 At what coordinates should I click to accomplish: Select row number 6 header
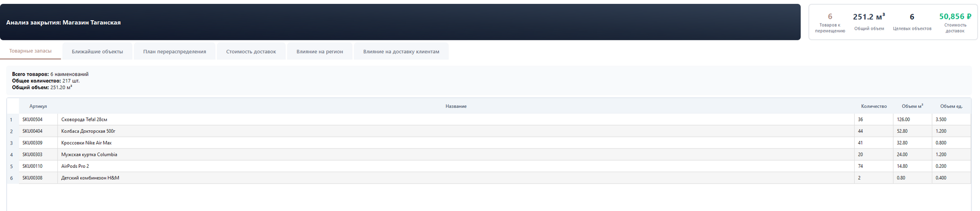[x=11, y=178]
